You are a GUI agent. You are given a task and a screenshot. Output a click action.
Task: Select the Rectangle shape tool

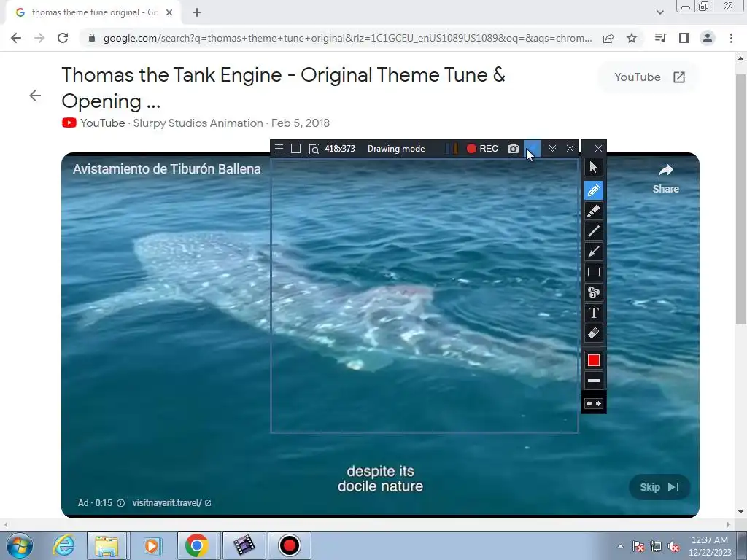[594, 273]
